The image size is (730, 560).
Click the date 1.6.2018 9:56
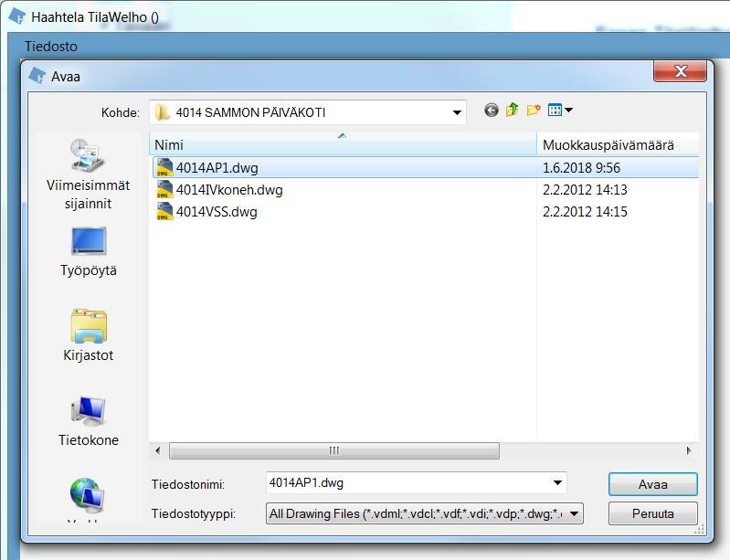tap(581, 167)
